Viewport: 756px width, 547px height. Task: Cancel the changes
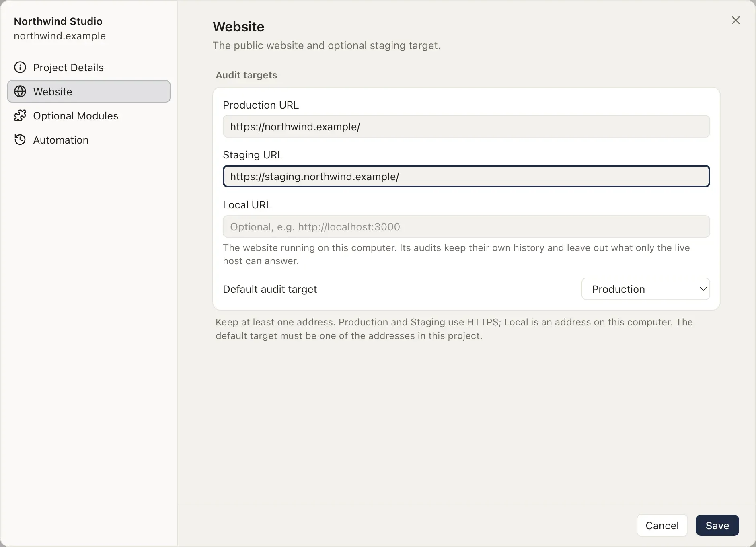point(662,525)
